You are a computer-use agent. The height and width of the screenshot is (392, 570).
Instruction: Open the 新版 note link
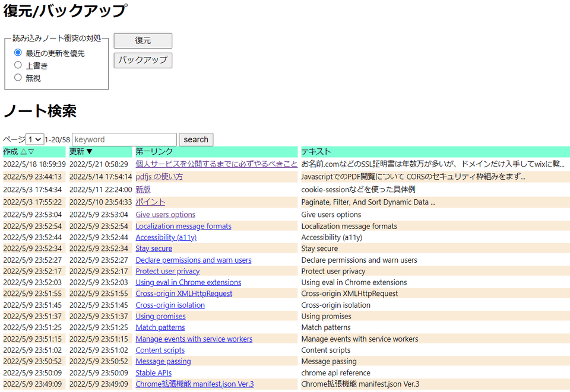click(x=143, y=189)
